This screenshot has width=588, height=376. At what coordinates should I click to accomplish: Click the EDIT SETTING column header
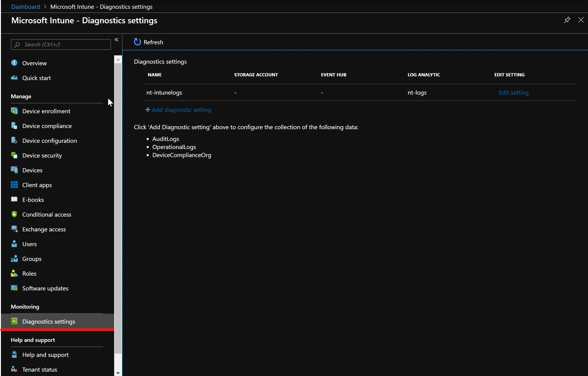pyautogui.click(x=509, y=75)
